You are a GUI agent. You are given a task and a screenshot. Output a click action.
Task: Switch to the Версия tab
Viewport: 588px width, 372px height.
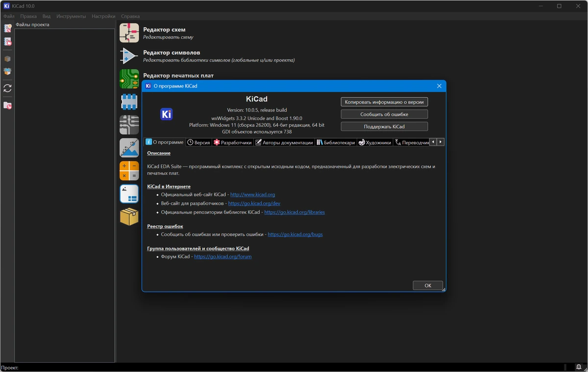click(198, 142)
